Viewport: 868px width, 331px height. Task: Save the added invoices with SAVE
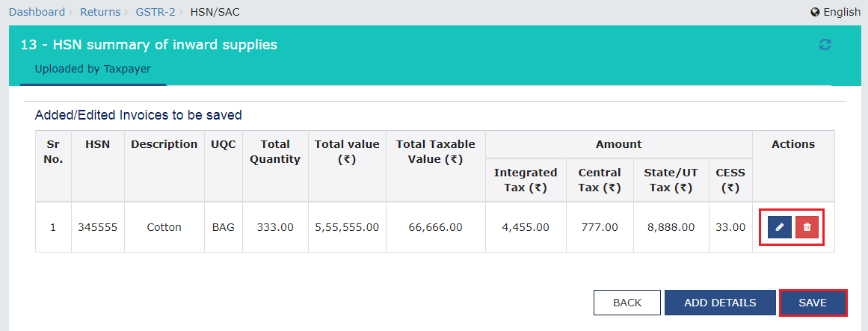pos(813,303)
